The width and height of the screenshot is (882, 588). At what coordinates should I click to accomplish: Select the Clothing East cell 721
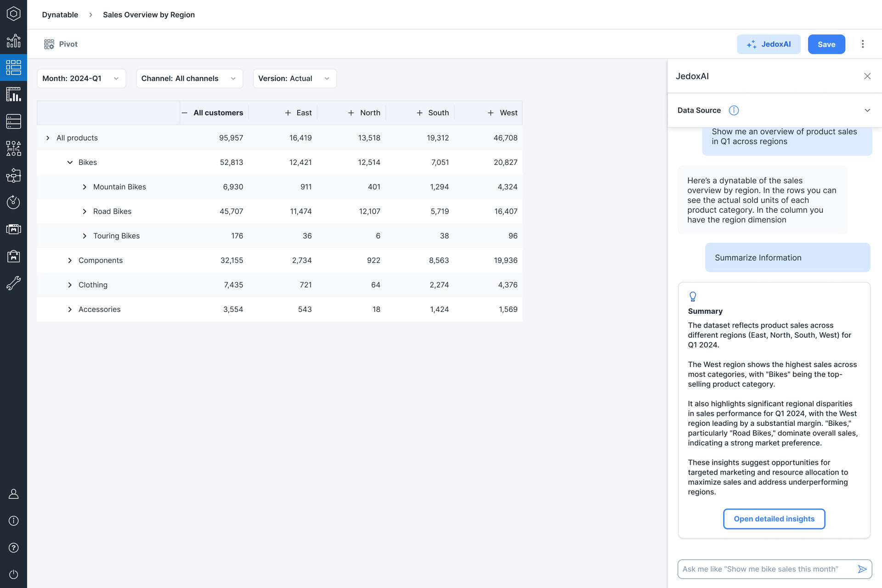point(305,285)
